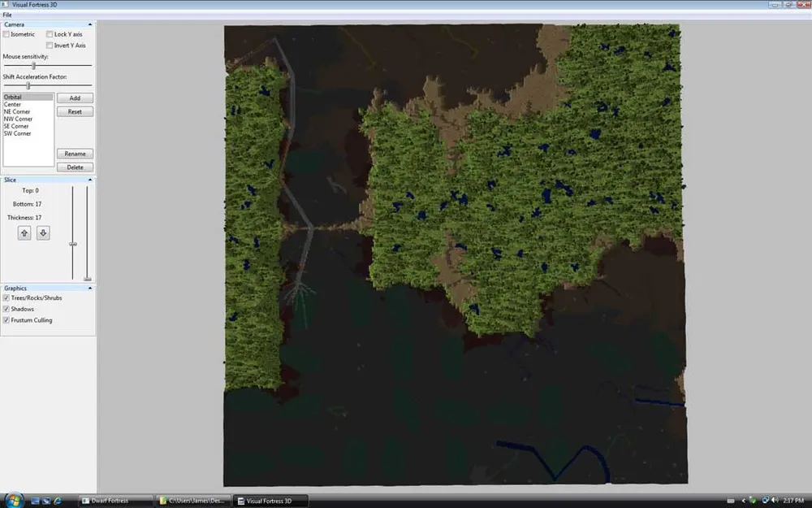Screen dimensions: 812x508
Task: Click the Rename button
Action: point(75,154)
